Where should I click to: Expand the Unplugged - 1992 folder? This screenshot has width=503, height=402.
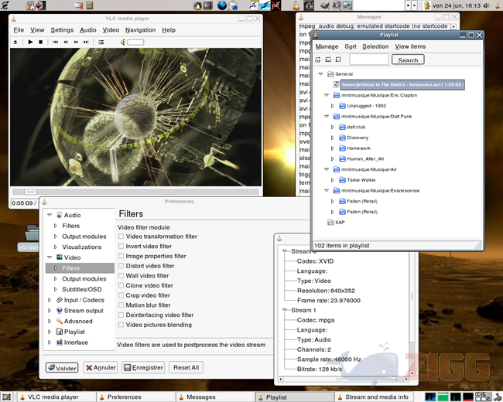[x=332, y=106]
